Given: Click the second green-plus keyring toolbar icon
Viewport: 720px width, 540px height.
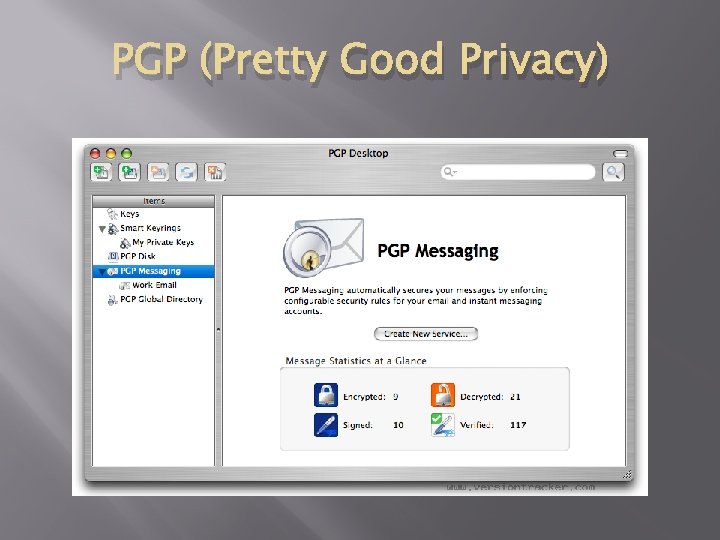Looking at the screenshot, I should (129, 172).
